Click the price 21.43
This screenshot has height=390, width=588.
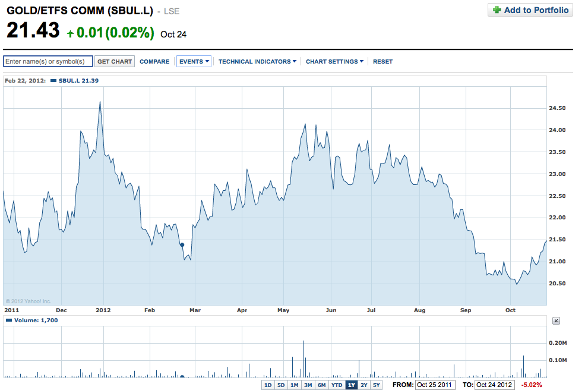pyautogui.click(x=33, y=30)
